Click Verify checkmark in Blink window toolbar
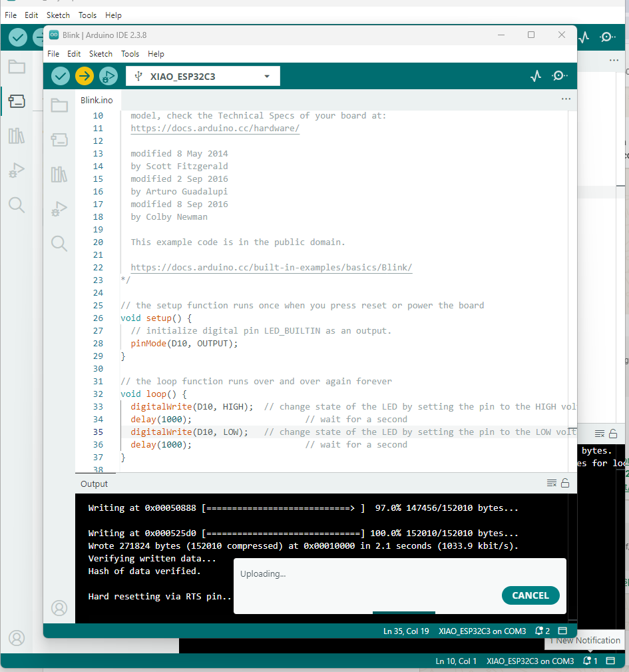The image size is (629, 672). pyautogui.click(x=61, y=77)
